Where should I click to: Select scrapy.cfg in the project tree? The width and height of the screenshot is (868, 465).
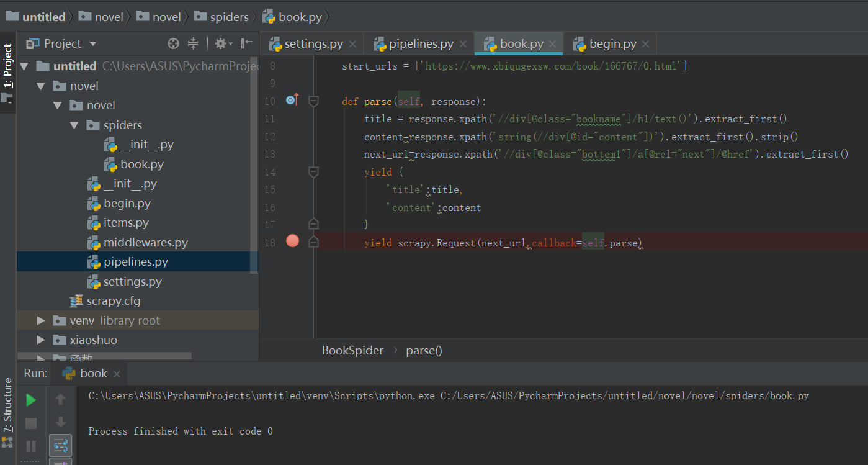pos(105,301)
